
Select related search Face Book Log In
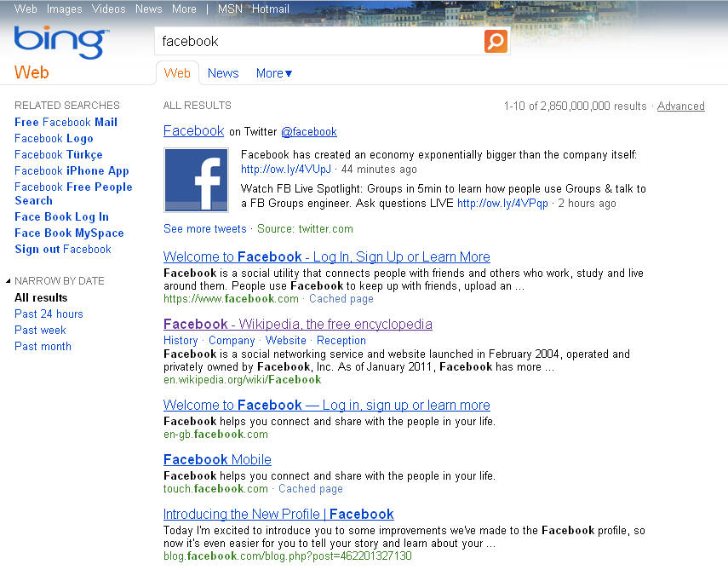tap(62, 217)
